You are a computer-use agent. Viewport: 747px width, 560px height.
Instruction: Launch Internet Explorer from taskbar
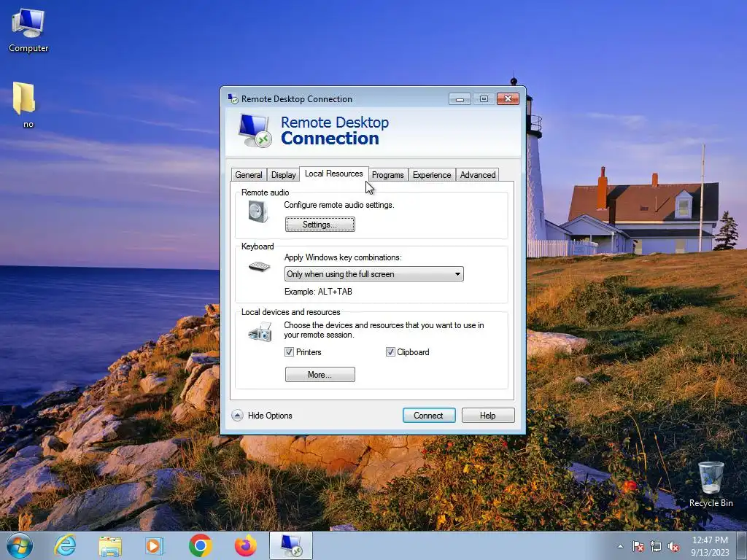[x=65, y=545]
